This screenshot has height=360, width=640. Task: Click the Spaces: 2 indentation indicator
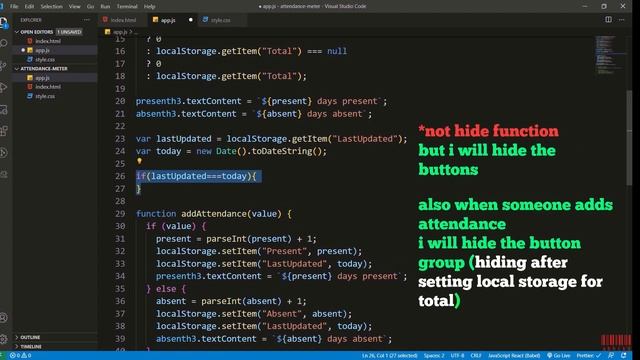tap(433, 356)
